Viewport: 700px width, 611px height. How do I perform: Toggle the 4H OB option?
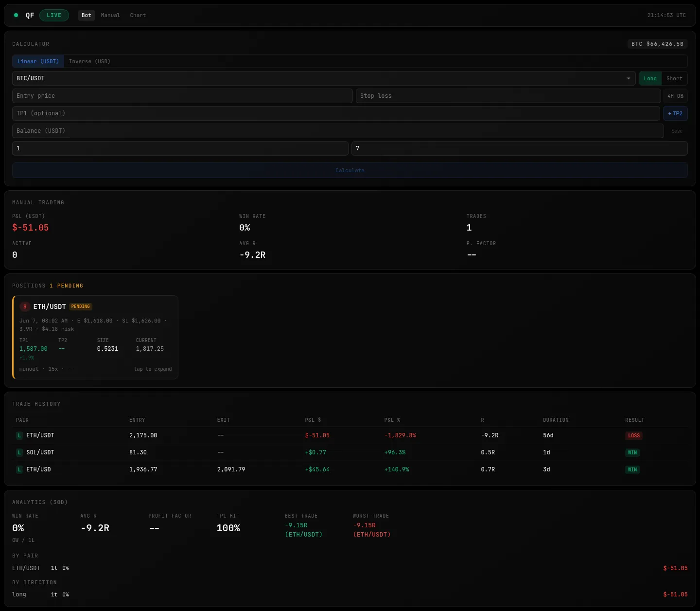point(675,96)
